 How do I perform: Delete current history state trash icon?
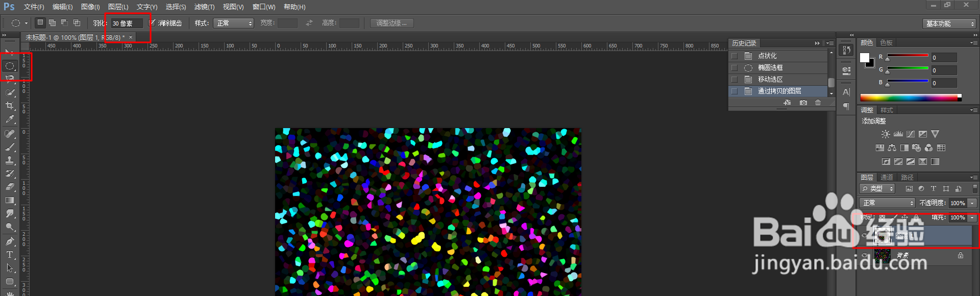click(818, 103)
